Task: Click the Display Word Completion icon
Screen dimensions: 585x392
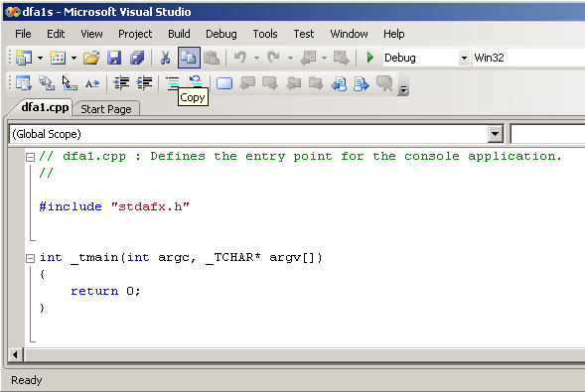Action: [92, 83]
